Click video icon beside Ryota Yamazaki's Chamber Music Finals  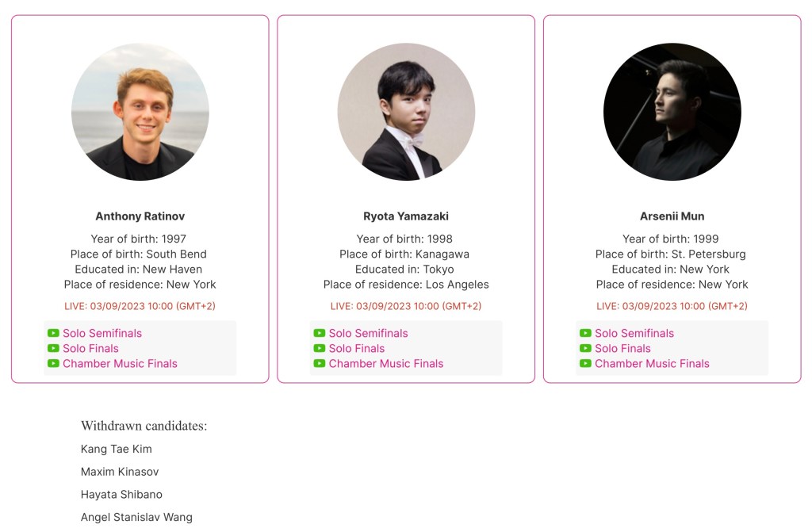coord(320,364)
